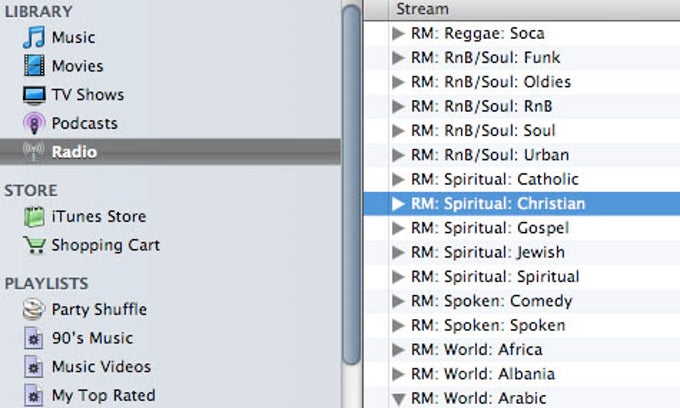Screen dimensions: 680x408
Task: Click the 90's Music smart playlist icon
Action: point(33,338)
